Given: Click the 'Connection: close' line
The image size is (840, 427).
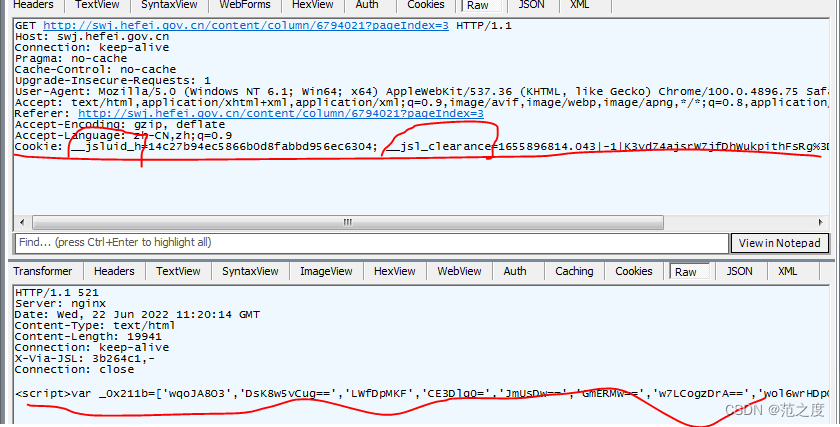Looking at the screenshot, I should tap(74, 370).
